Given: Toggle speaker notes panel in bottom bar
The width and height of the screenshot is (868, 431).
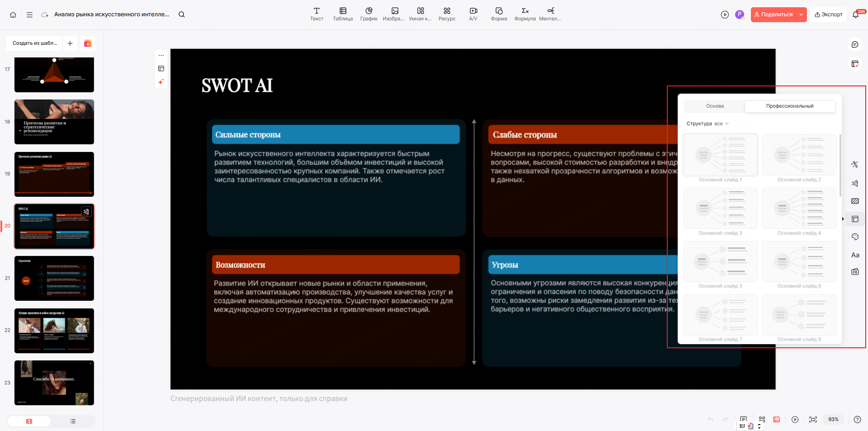Looking at the screenshot, I should click(x=743, y=419).
